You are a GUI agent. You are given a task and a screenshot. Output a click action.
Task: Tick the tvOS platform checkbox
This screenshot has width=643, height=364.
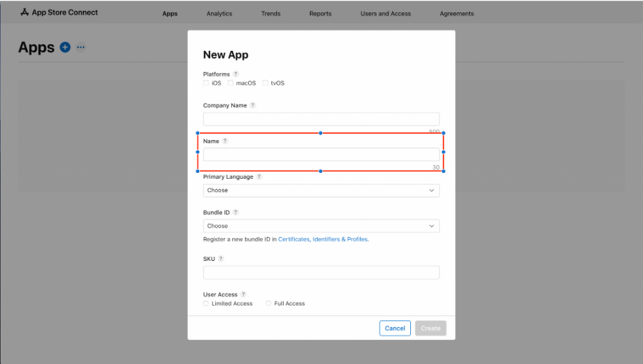(265, 83)
